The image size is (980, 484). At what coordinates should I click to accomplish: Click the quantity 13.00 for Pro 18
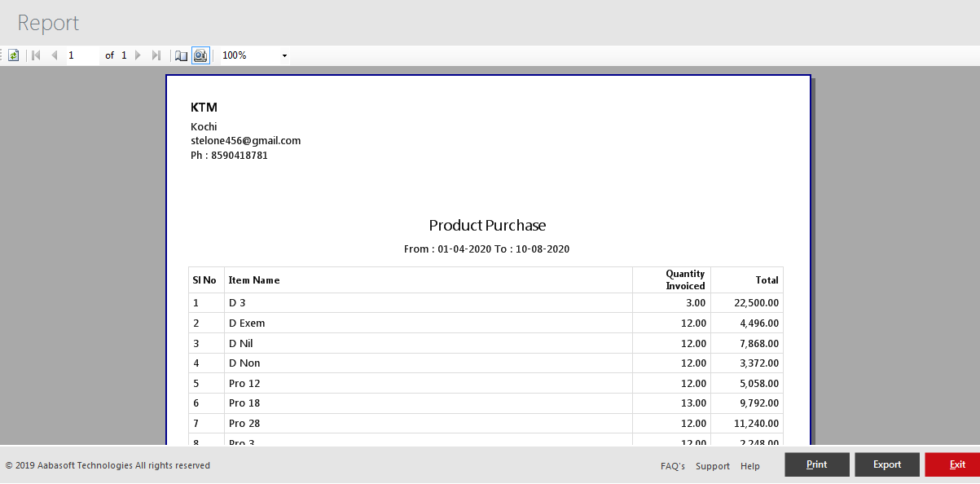pos(693,403)
